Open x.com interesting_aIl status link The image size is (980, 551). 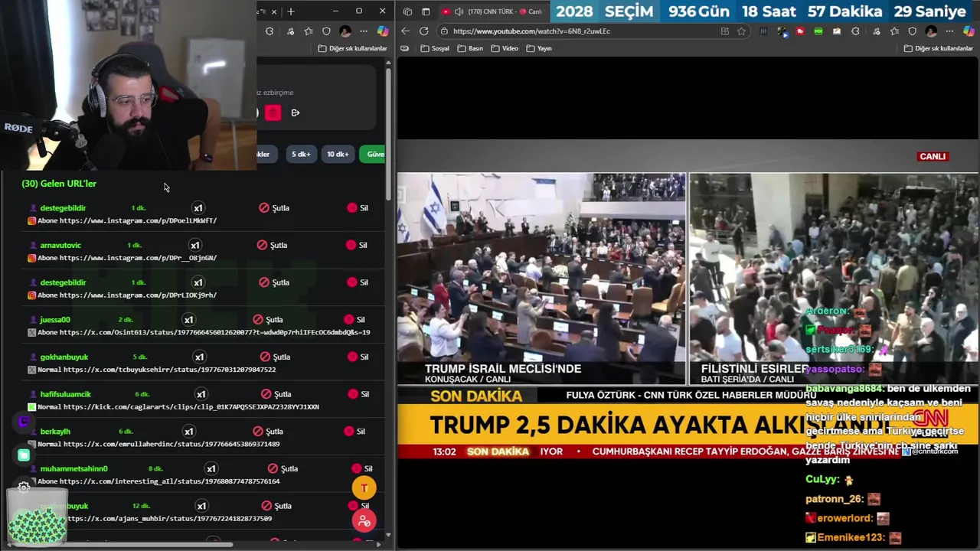pos(169,481)
